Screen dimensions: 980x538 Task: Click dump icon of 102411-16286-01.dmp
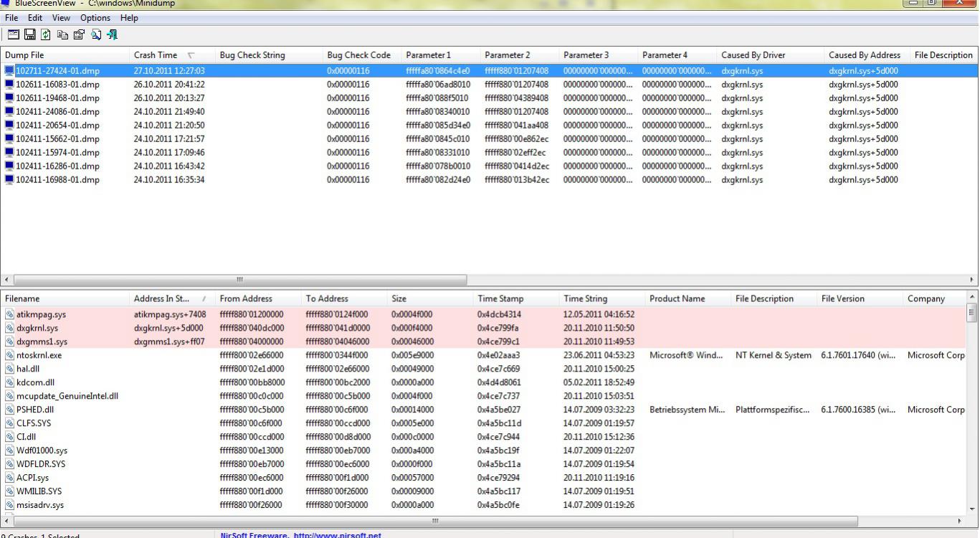pyautogui.click(x=9, y=166)
